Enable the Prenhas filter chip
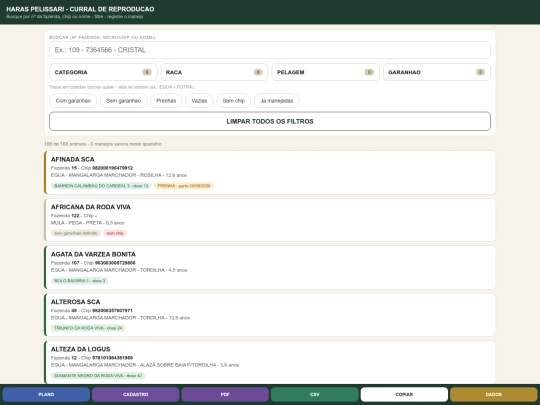This screenshot has width=540, height=405. pos(166,101)
